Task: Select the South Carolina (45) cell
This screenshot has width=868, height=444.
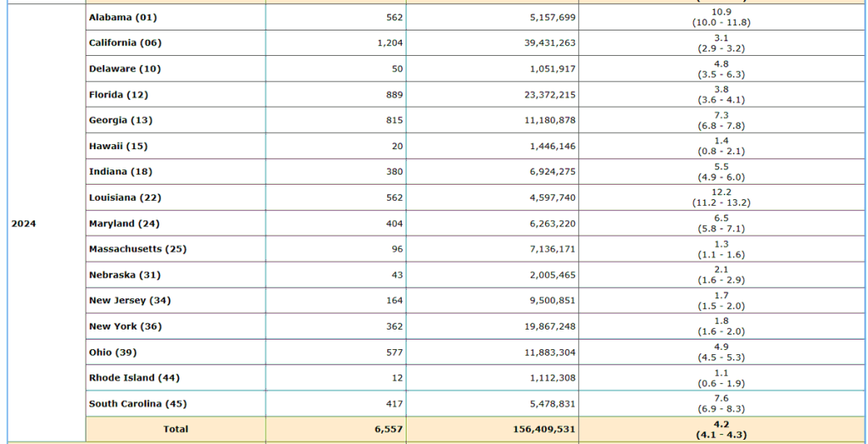Action: [x=137, y=403]
